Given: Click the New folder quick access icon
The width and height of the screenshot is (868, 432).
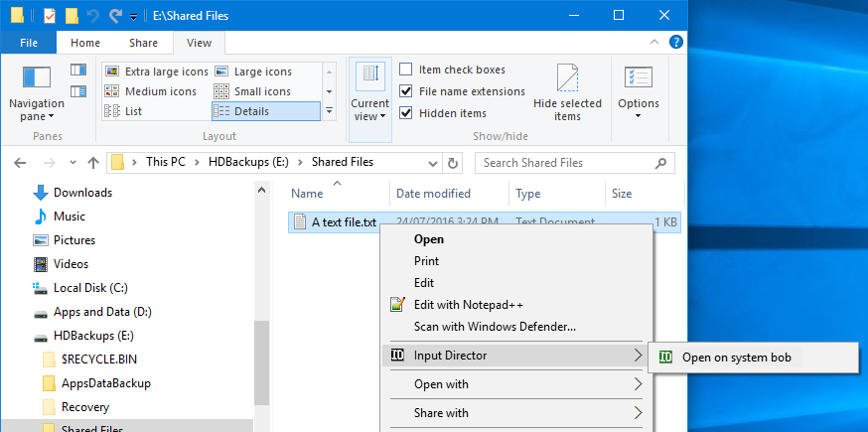Looking at the screenshot, I should coord(72,16).
